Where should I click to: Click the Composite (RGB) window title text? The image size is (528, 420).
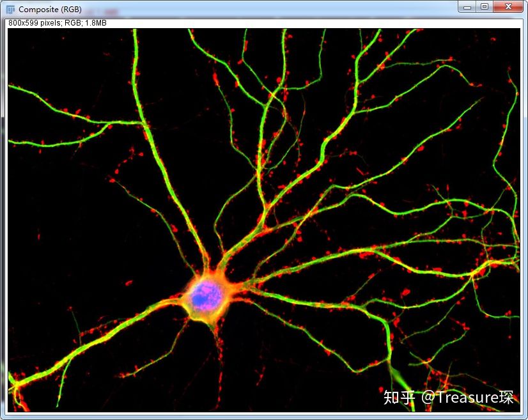coord(50,10)
